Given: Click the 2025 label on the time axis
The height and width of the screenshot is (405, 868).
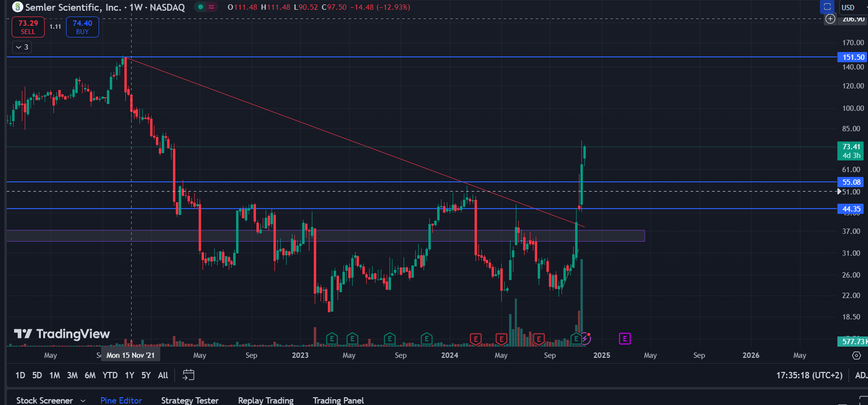Looking at the screenshot, I should coord(602,355).
